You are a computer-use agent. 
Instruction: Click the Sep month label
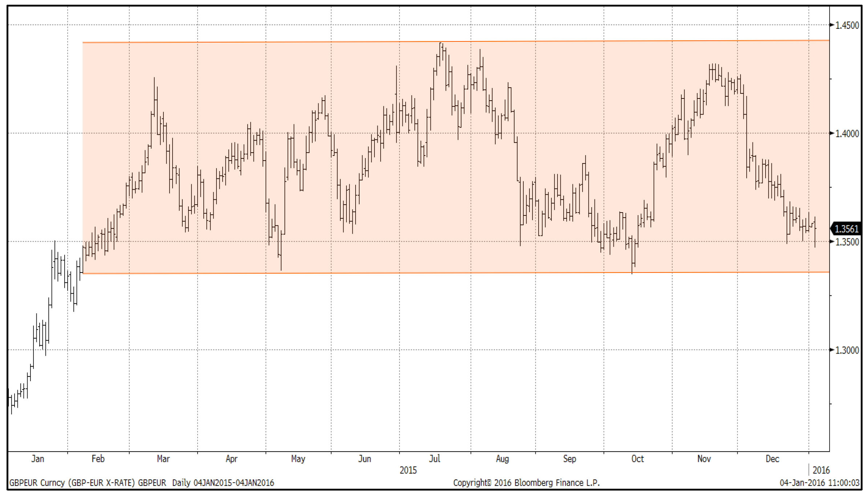pyautogui.click(x=569, y=459)
